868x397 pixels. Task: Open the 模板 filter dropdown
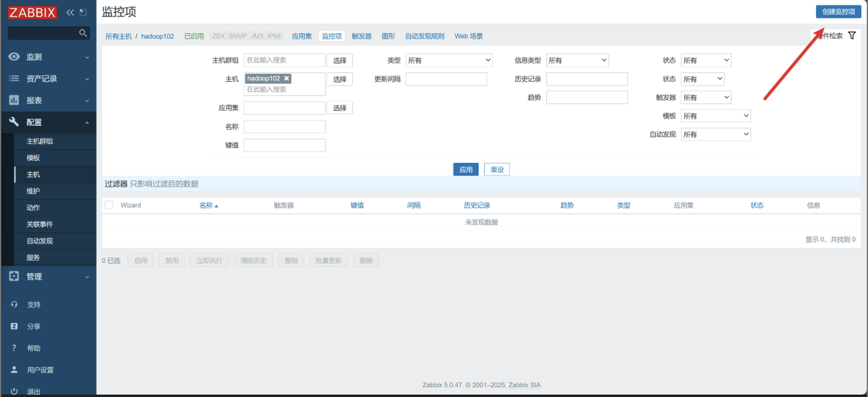click(x=716, y=116)
